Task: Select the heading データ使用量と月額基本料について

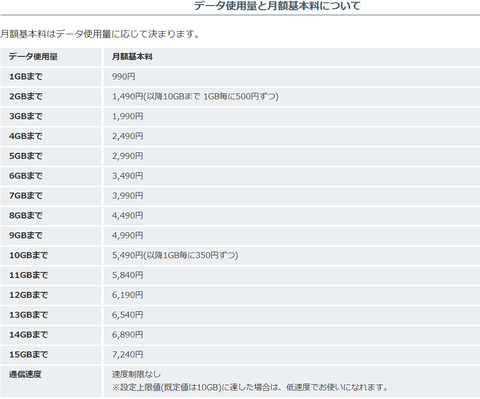Action: coord(277,6)
